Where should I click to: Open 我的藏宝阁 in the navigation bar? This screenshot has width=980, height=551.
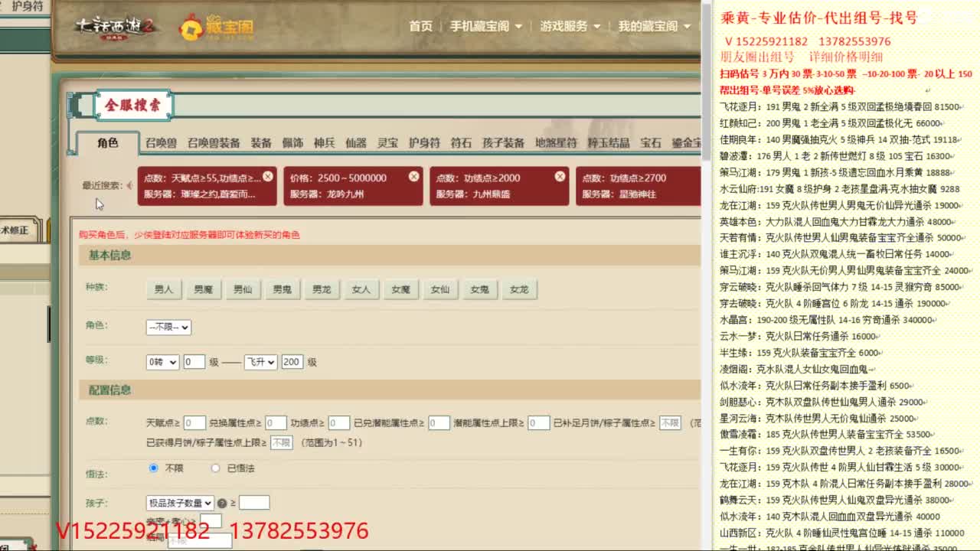[x=655, y=26]
